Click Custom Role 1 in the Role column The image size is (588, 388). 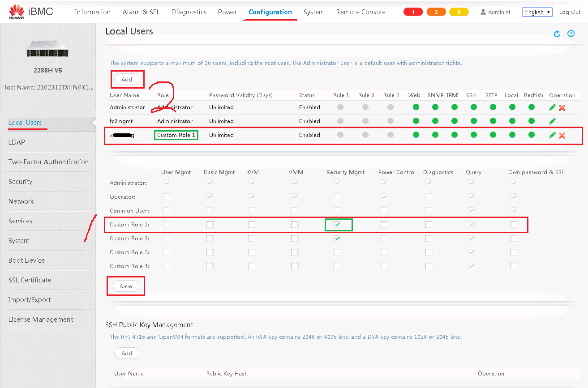[176, 135]
